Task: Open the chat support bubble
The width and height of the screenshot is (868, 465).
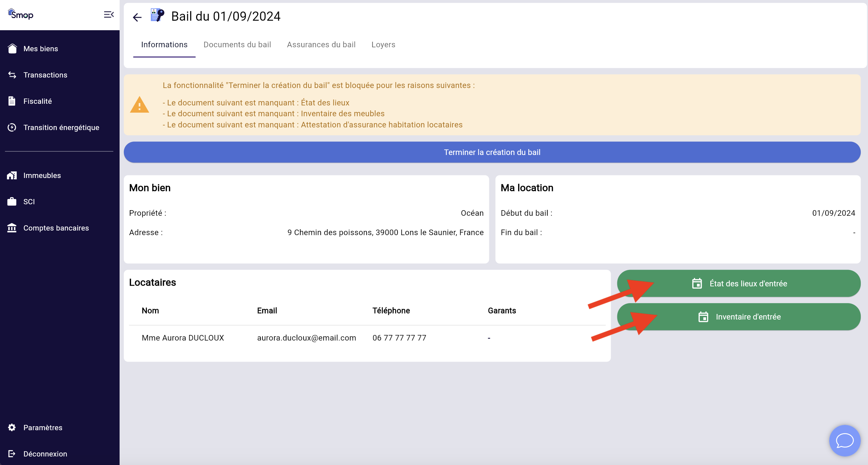Action: [x=844, y=440]
